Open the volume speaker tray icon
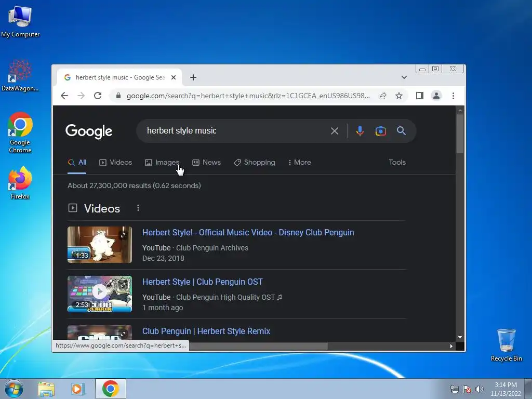The image size is (532, 399). tap(480, 389)
